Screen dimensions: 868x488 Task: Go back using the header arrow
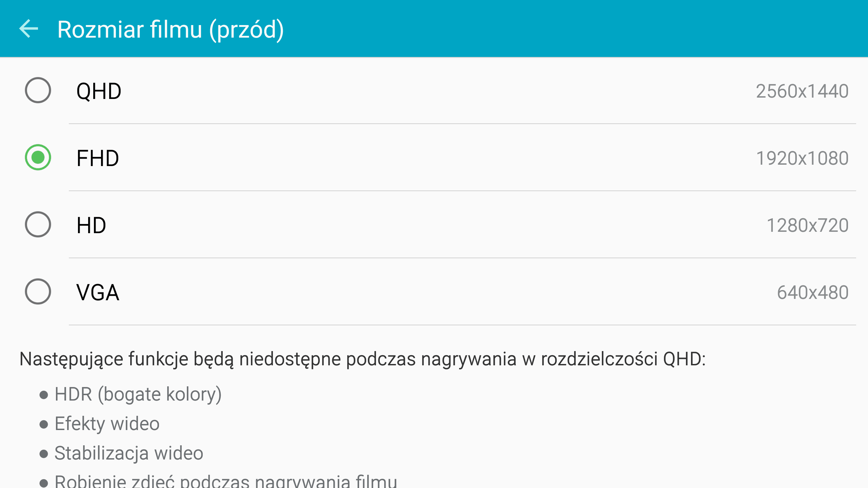29,29
